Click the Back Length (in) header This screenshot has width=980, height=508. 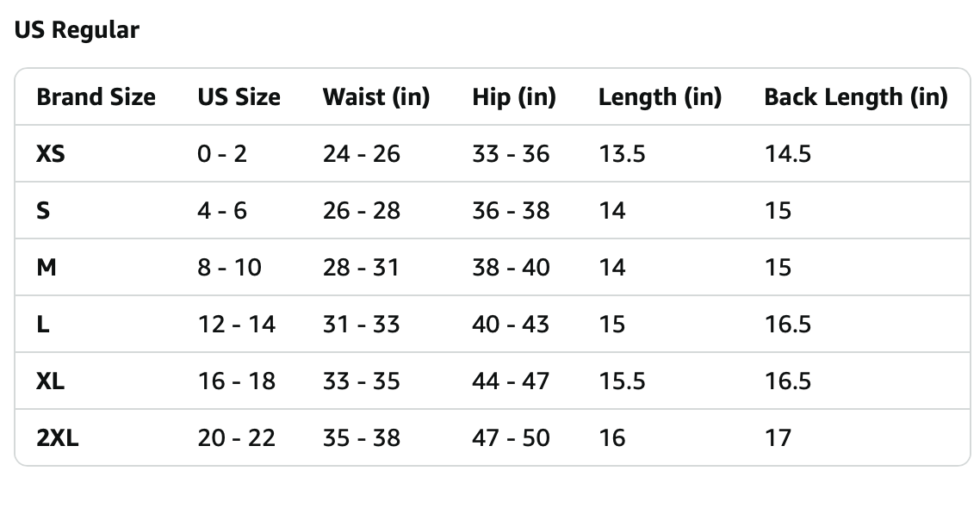(855, 97)
